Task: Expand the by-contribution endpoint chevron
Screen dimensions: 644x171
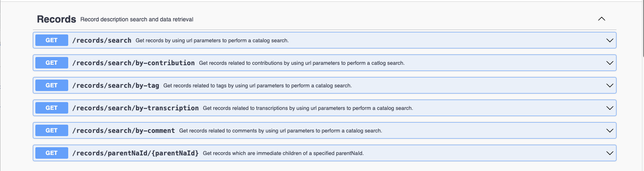Action: point(610,63)
